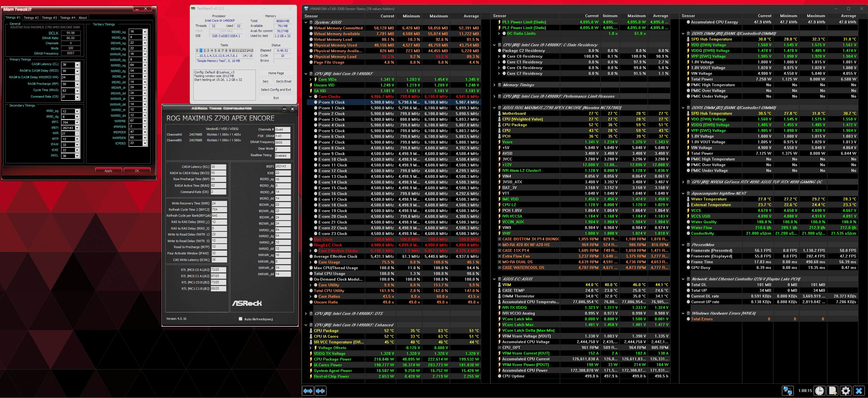Click the shrink columns arrows icon in HWiNFO

pos(320,391)
